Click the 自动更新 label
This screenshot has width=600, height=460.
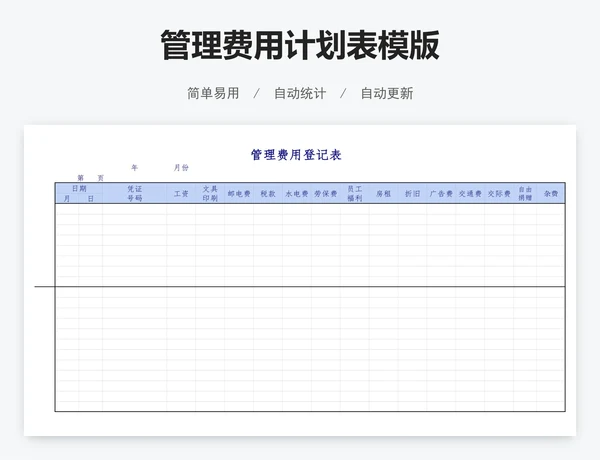click(386, 93)
